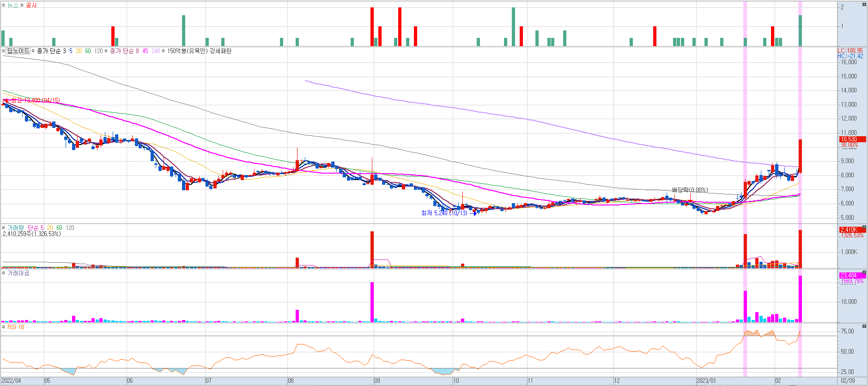This screenshot has width=868, height=386.
Task: Click the 2,410,259주(1,326.53%) volume text
Action: [x=31, y=234]
